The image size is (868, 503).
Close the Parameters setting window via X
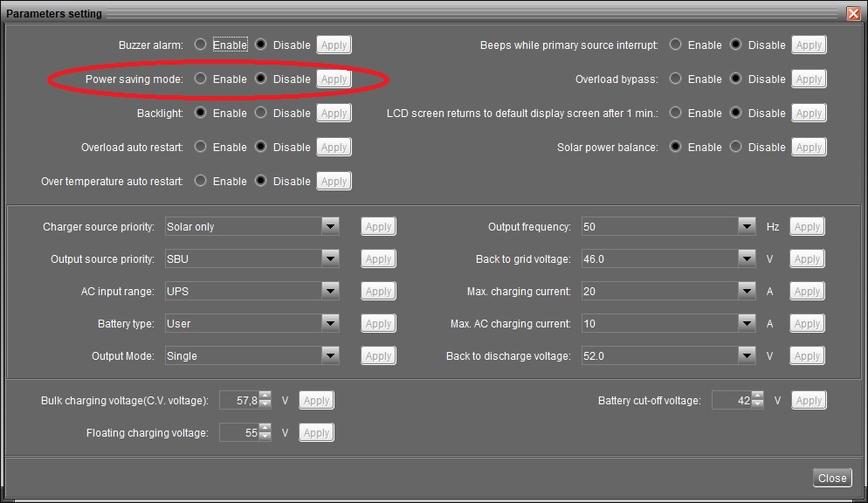(x=853, y=14)
